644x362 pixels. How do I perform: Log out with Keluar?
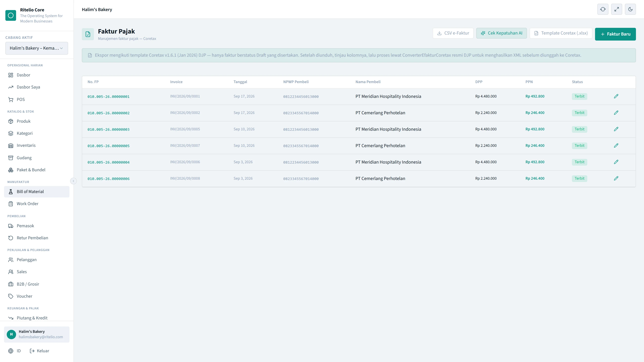(x=40, y=351)
